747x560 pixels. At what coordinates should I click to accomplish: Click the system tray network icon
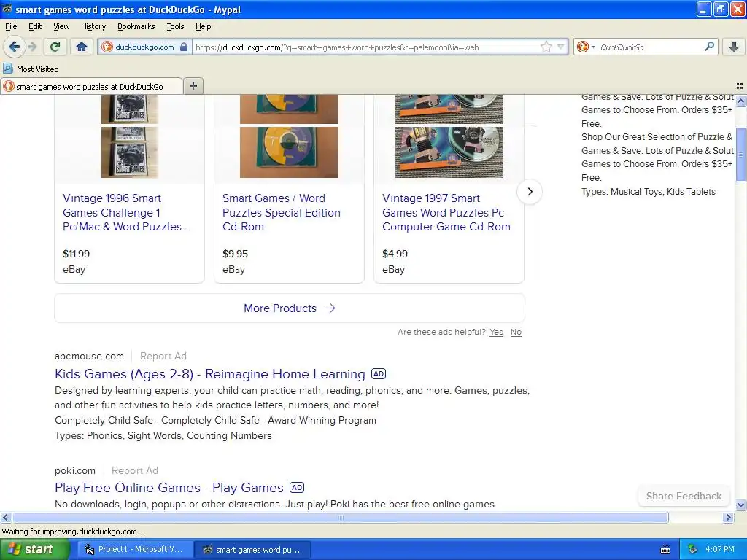pyautogui.click(x=693, y=550)
